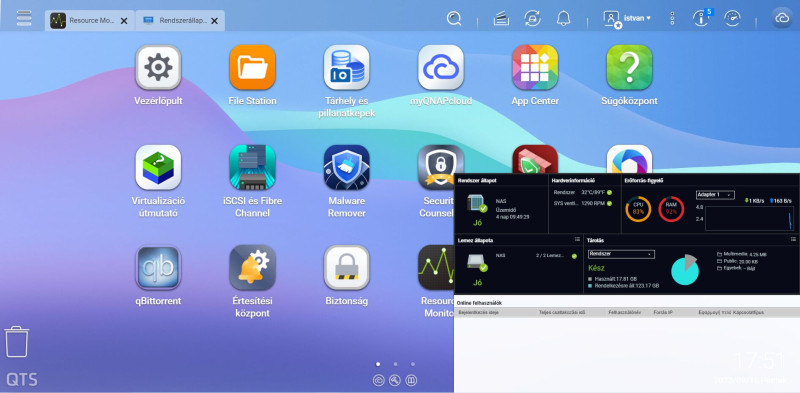
Task: Go to second desktop page dot
Action: point(395,364)
